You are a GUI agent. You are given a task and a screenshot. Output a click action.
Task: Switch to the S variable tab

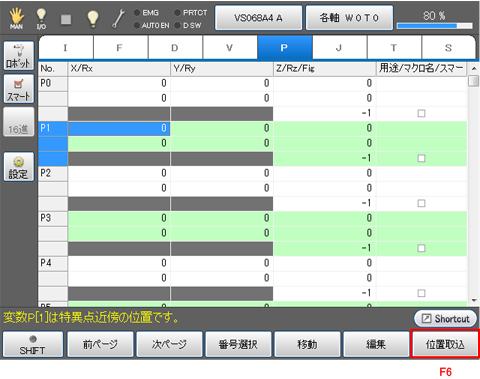tap(448, 48)
